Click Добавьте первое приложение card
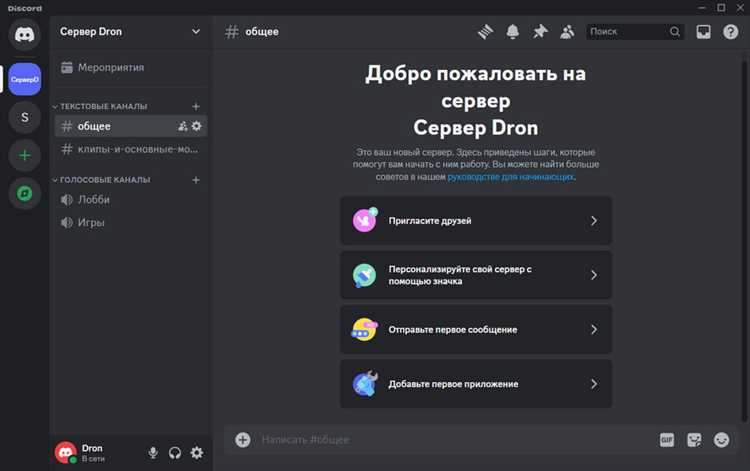Viewport: 750px width, 471px height. 476,384
